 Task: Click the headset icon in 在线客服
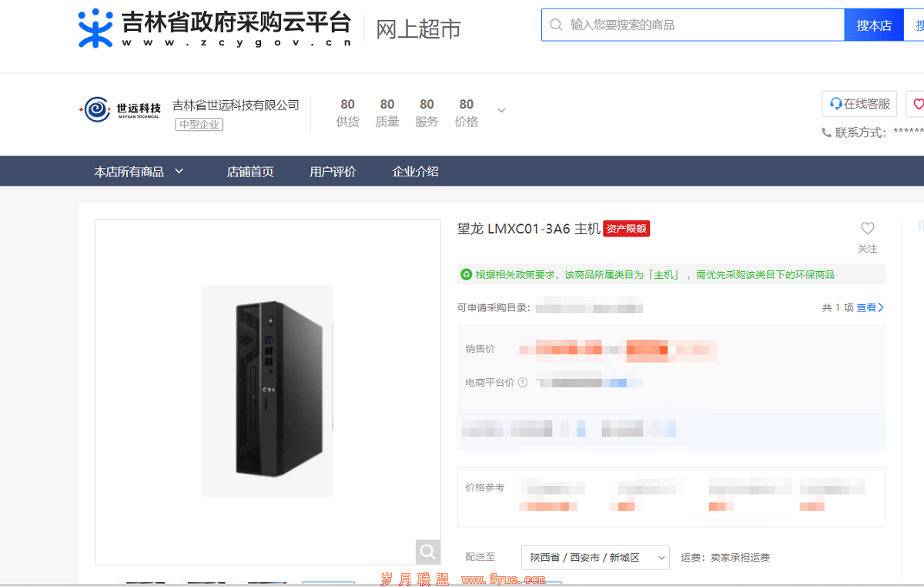835,104
